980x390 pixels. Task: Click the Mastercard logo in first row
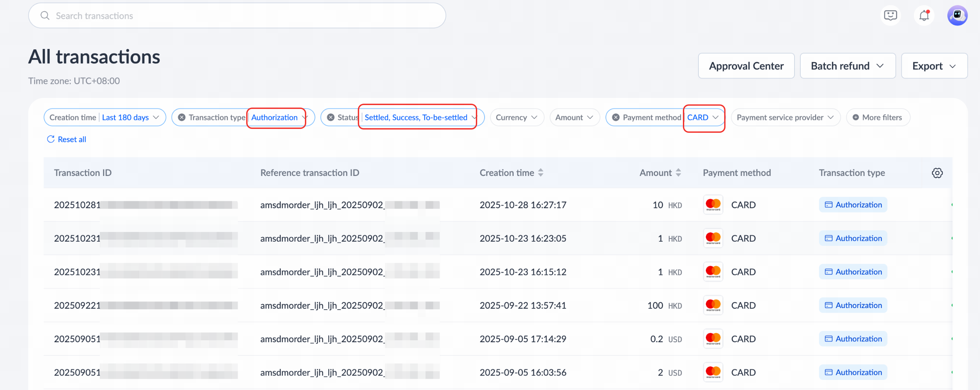pos(713,205)
